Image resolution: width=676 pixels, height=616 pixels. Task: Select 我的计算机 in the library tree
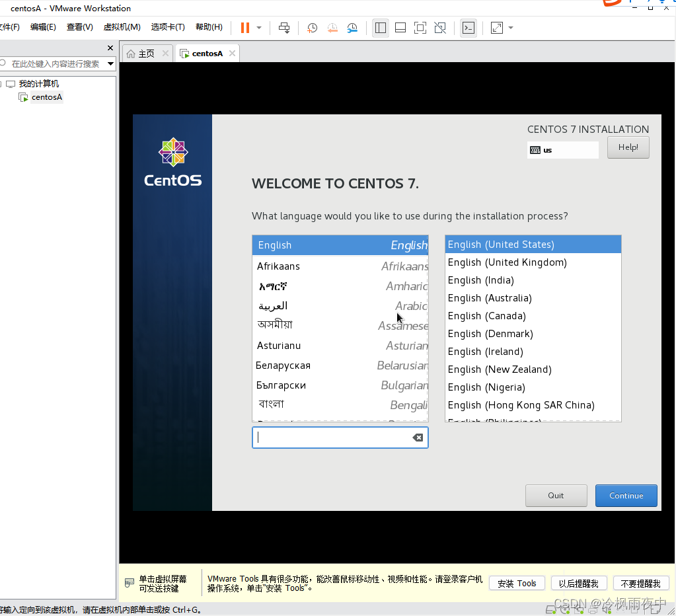[x=38, y=84]
